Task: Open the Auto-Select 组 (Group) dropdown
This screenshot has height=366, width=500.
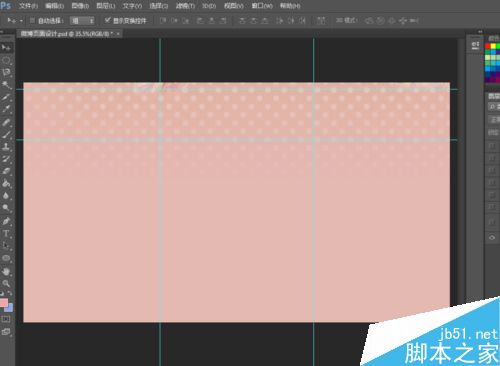Action: click(82, 21)
